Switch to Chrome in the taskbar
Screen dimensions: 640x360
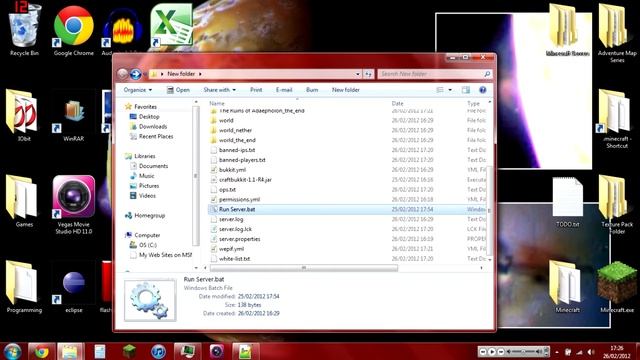tap(41, 351)
